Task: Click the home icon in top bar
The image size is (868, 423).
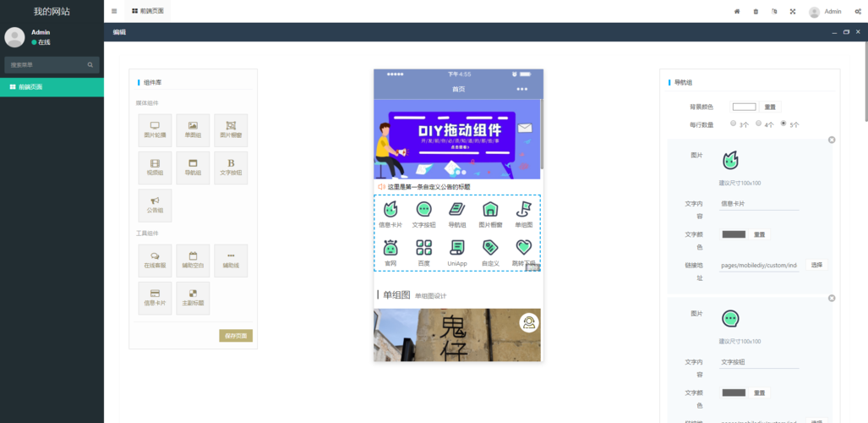Action: 737,11
